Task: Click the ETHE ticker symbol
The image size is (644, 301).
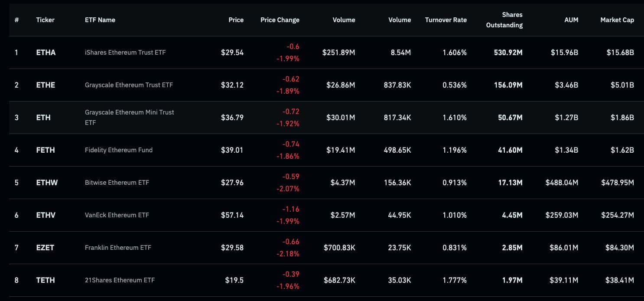Action: [x=46, y=85]
